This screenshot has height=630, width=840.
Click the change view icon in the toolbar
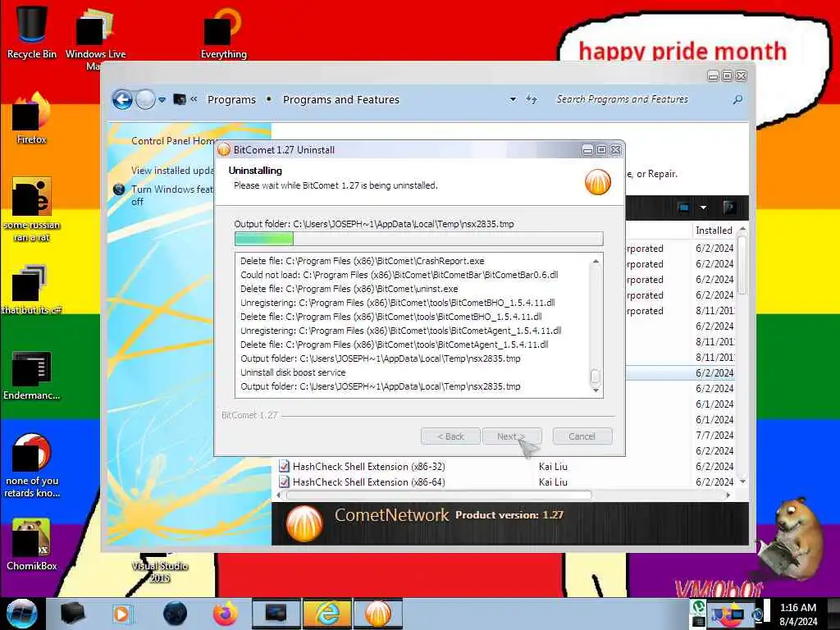[683, 208]
